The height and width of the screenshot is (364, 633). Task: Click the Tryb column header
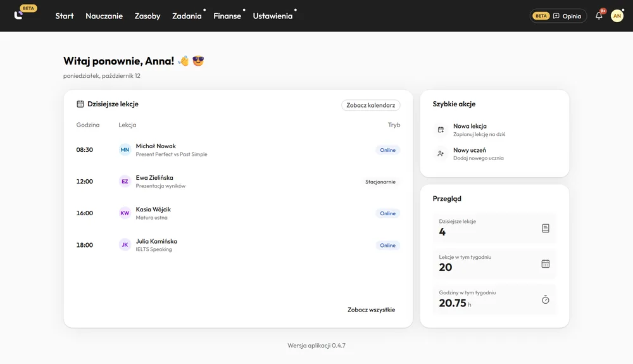[x=394, y=125]
